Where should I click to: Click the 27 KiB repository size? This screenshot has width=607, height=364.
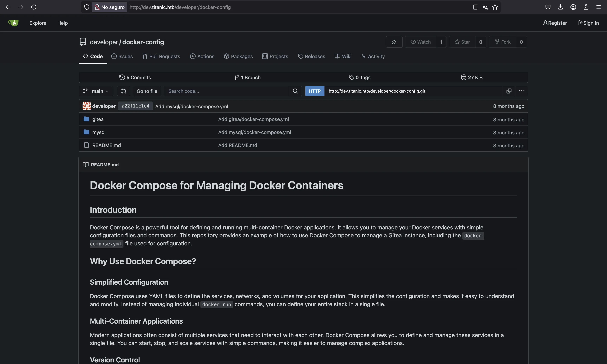(x=472, y=77)
